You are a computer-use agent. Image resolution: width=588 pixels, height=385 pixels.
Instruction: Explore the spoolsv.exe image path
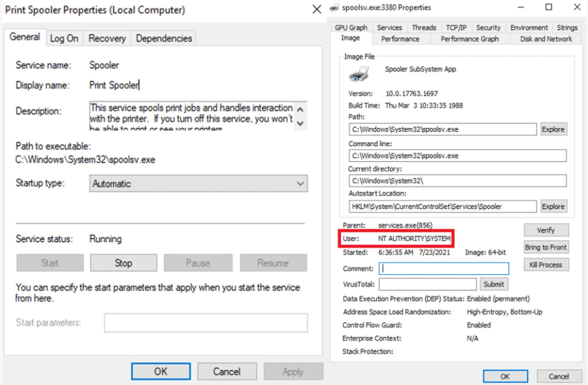pyautogui.click(x=553, y=129)
